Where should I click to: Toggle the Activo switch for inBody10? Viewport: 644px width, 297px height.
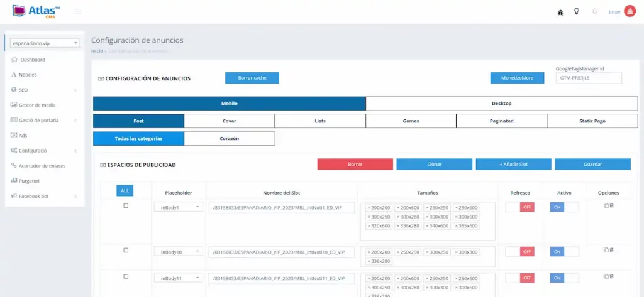click(x=563, y=251)
